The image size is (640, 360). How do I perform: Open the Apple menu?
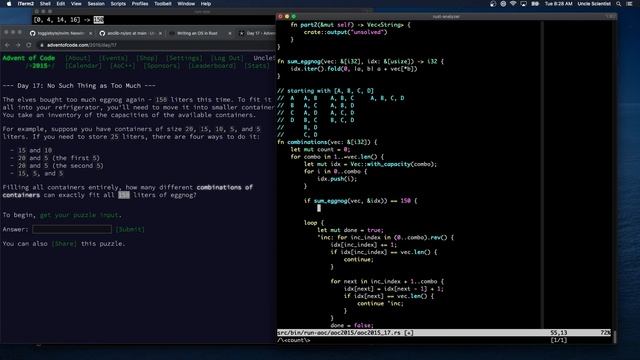point(9,4)
